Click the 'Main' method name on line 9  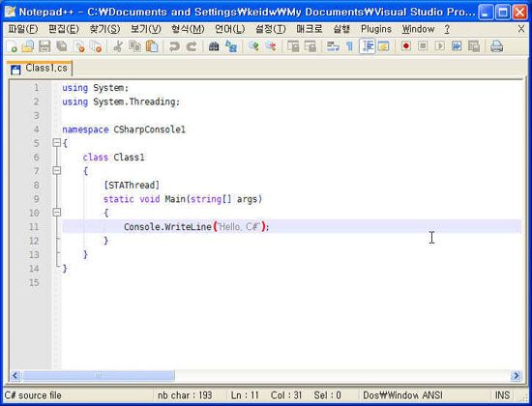point(175,199)
